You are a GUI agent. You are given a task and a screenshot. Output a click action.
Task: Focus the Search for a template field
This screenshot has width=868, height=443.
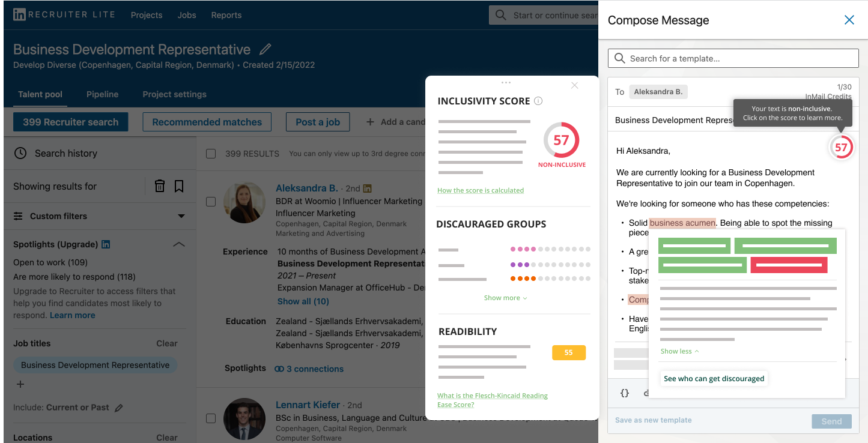[733, 58]
